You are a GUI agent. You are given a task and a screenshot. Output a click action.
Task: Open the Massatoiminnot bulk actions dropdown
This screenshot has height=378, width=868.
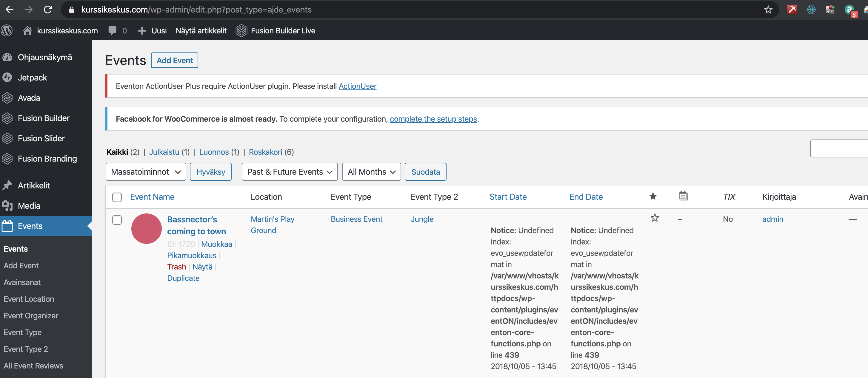pos(146,172)
